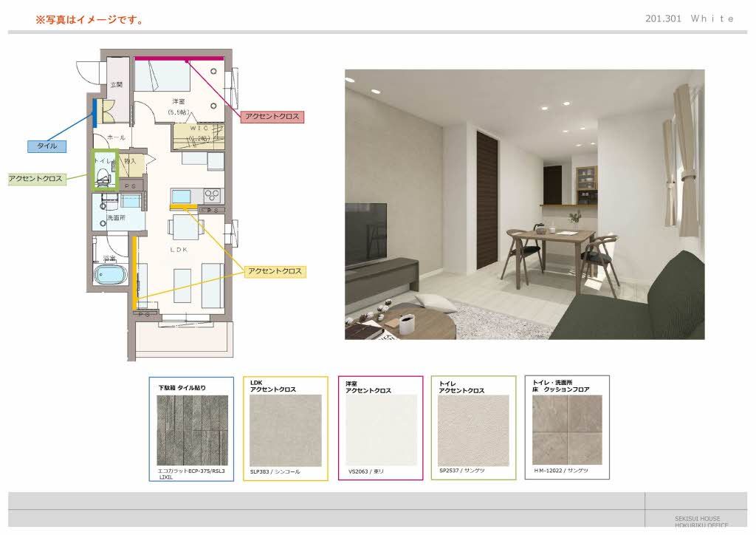Click the living room rendering image
The width and height of the screenshot is (756, 535).
(524, 205)
